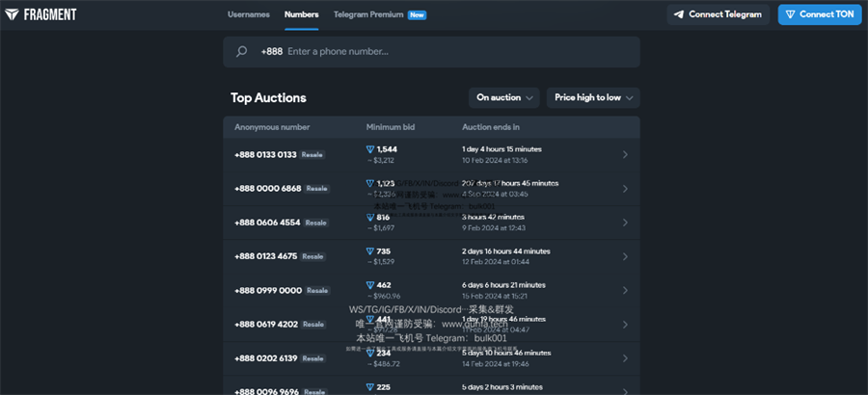
Task: Open the On auction filter dropdown
Action: coord(503,98)
